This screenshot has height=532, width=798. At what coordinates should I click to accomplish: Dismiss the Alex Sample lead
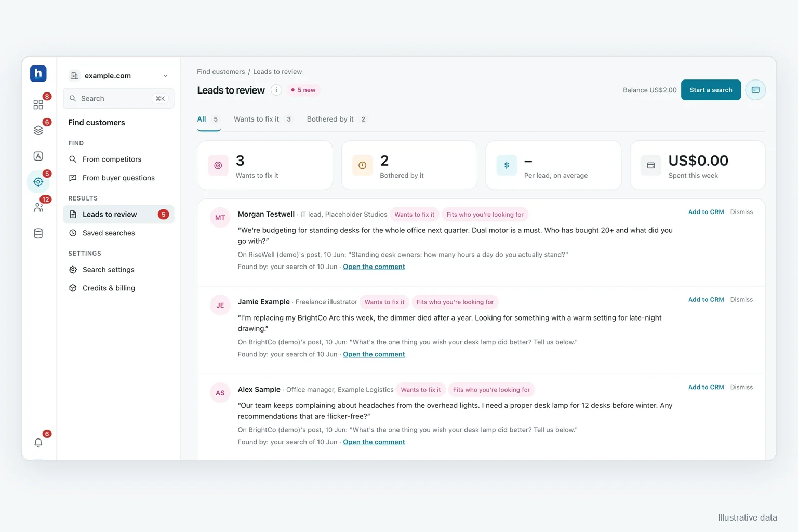coord(741,387)
